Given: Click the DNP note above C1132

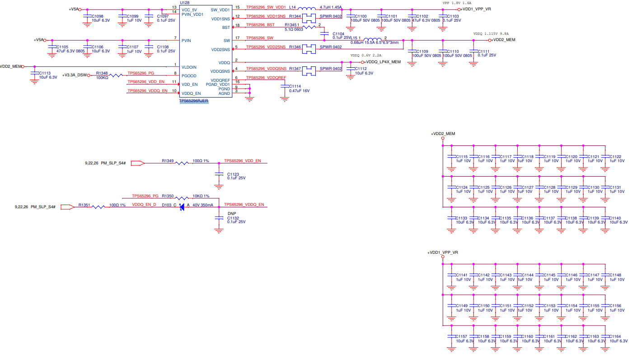Looking at the screenshot, I should [232, 213].
